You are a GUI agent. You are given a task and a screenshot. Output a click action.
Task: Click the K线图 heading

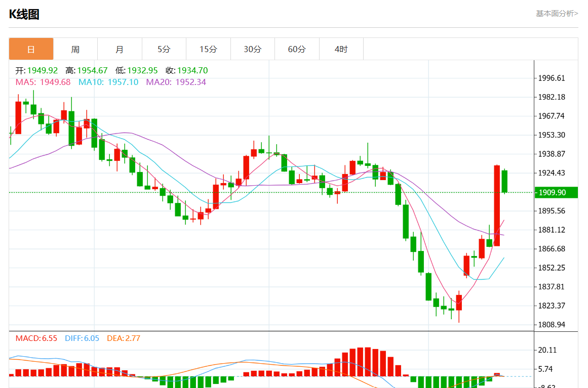click(24, 14)
